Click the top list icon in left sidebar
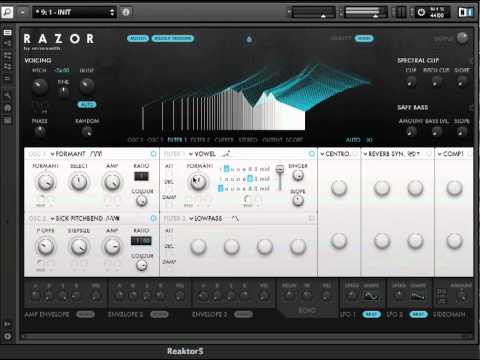This screenshot has height=360, width=480. tap(7, 33)
